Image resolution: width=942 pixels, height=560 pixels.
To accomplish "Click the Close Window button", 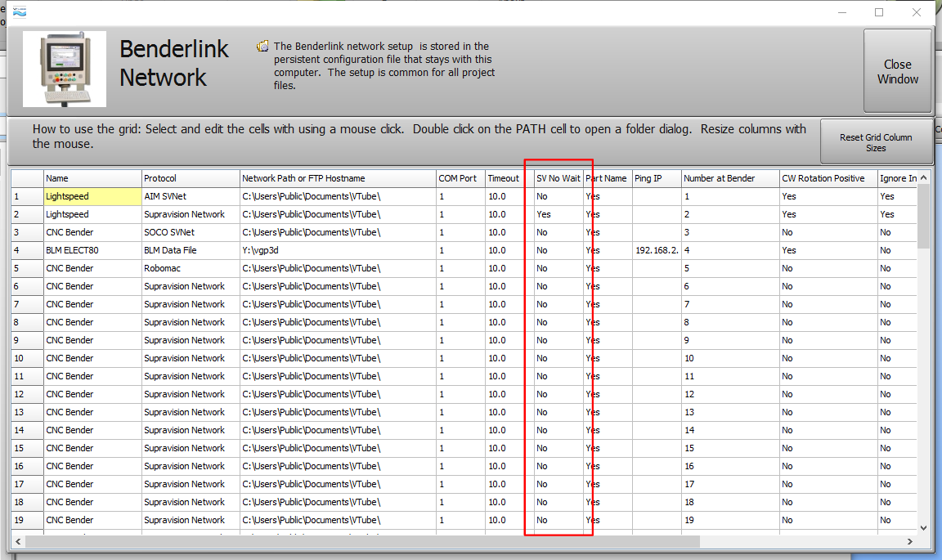I will (x=897, y=71).
